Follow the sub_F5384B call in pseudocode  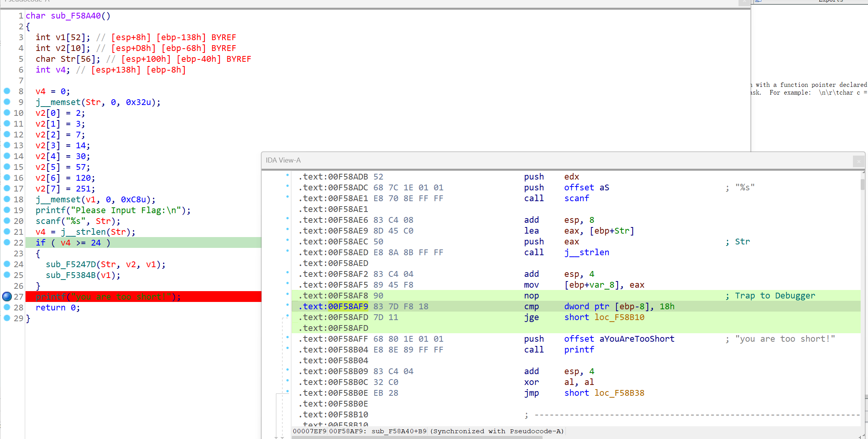coord(70,275)
